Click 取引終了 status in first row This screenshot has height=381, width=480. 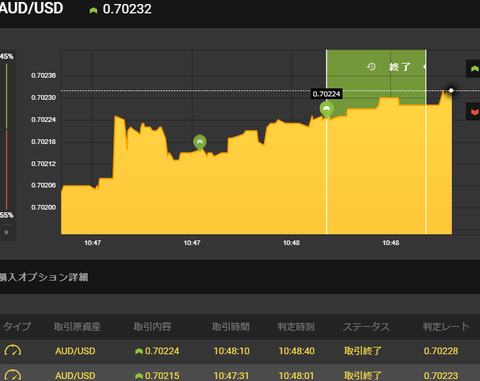[363, 351]
